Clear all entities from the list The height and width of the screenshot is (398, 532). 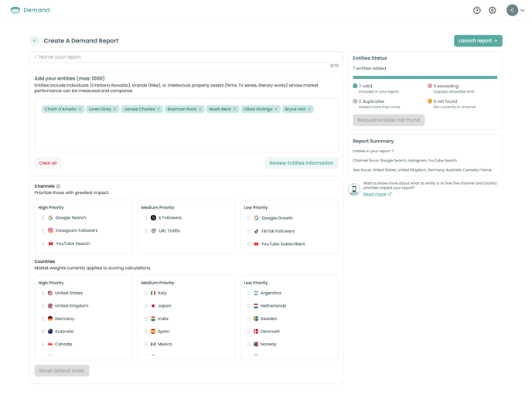[x=48, y=163]
